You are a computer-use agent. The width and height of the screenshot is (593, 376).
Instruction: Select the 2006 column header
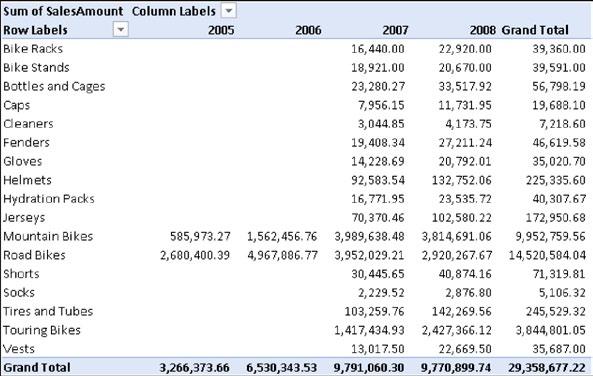click(308, 30)
